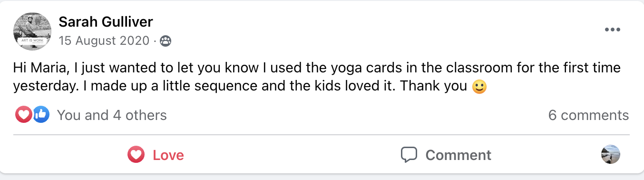View who reacted via You and 4 others
Screen dimensions: 644x180
[x=112, y=115]
